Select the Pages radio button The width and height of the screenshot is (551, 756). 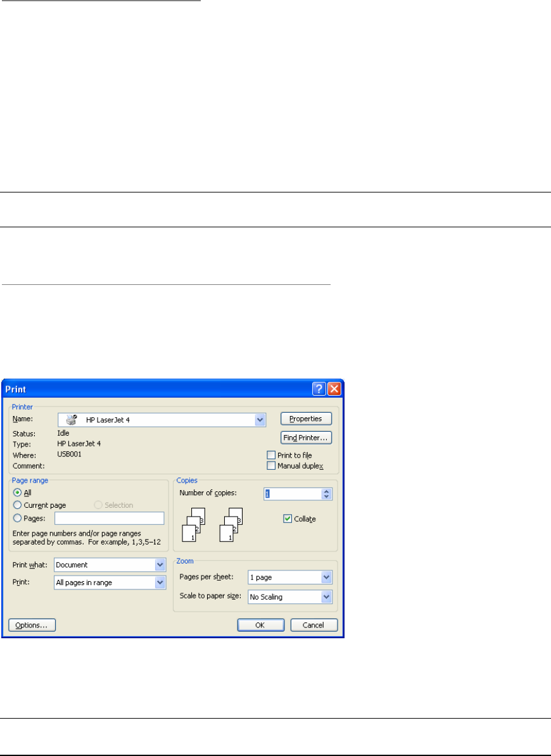coord(18,518)
